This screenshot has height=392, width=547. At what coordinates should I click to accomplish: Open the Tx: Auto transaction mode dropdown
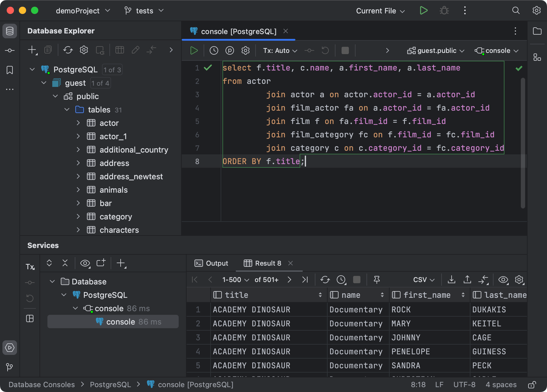(x=279, y=50)
